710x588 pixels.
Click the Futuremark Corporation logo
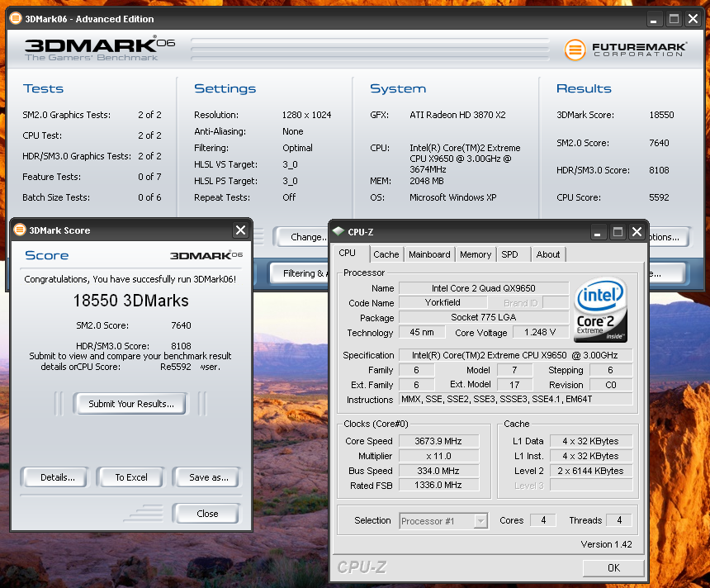625,49
